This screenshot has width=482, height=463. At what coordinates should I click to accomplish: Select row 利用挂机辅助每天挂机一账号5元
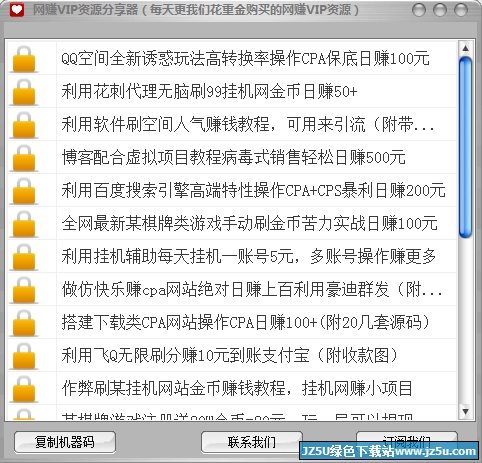point(232,256)
